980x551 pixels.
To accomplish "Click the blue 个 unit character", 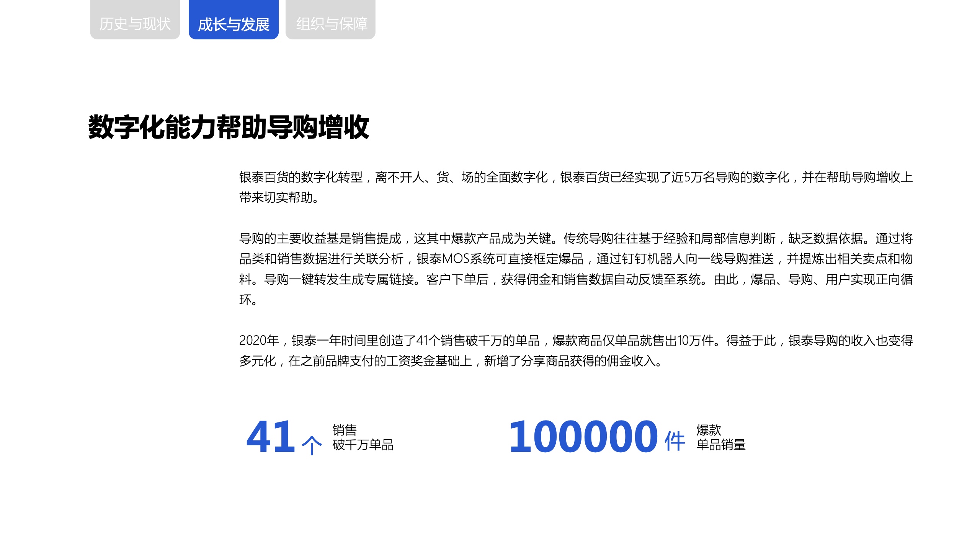I will (312, 445).
